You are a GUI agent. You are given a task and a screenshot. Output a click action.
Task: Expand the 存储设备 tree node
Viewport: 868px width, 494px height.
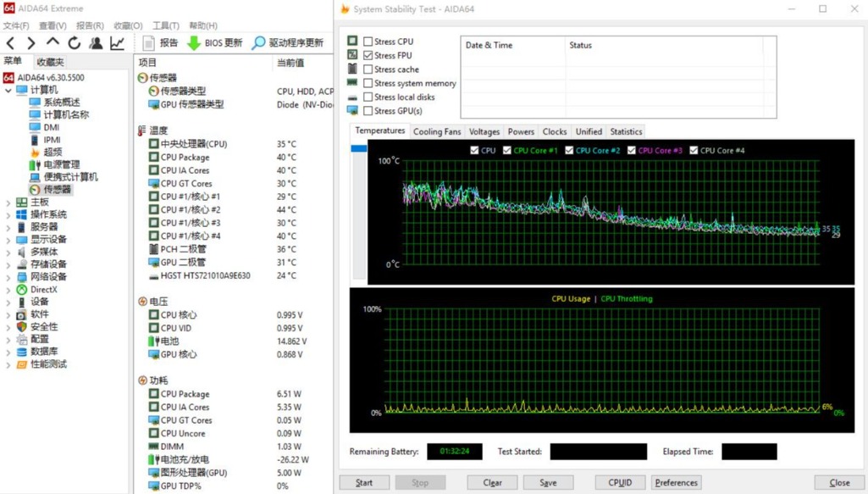(8, 264)
